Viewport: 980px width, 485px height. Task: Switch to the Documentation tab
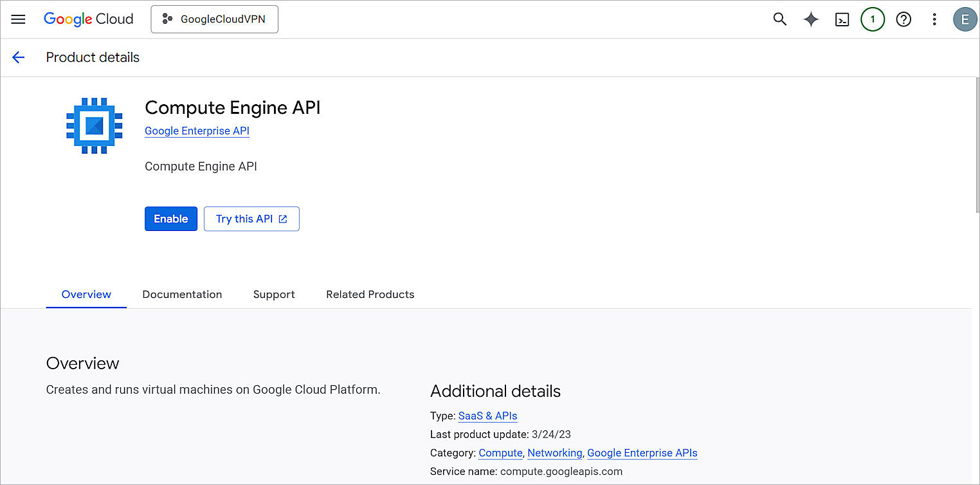[182, 294]
